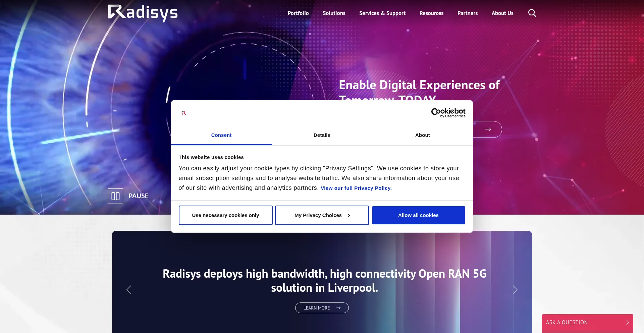Open My Privacy Choices options
The height and width of the screenshot is (333, 644).
coord(322,215)
